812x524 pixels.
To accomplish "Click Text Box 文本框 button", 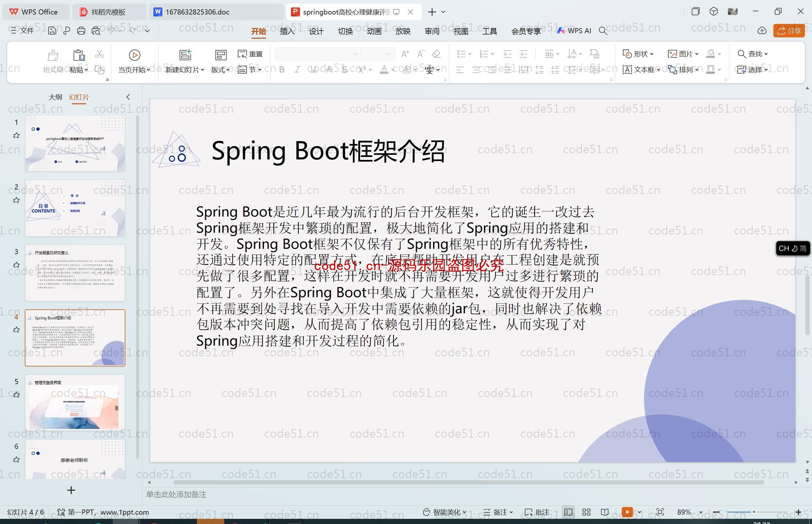I will (641, 70).
